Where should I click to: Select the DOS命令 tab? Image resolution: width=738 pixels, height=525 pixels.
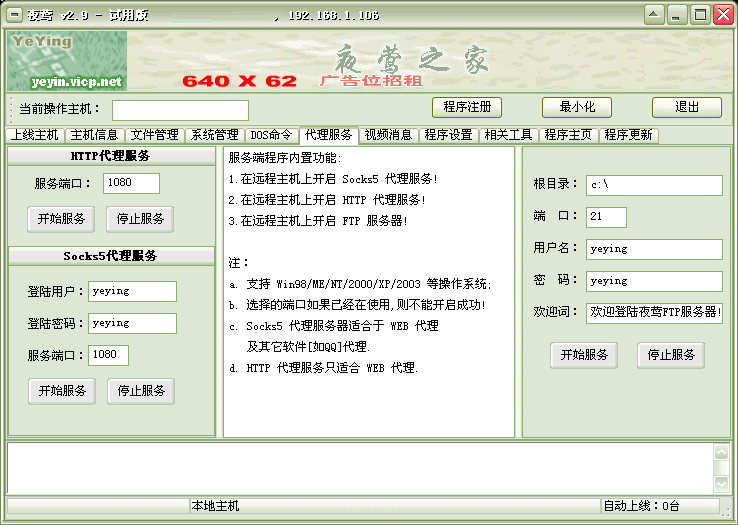point(271,135)
